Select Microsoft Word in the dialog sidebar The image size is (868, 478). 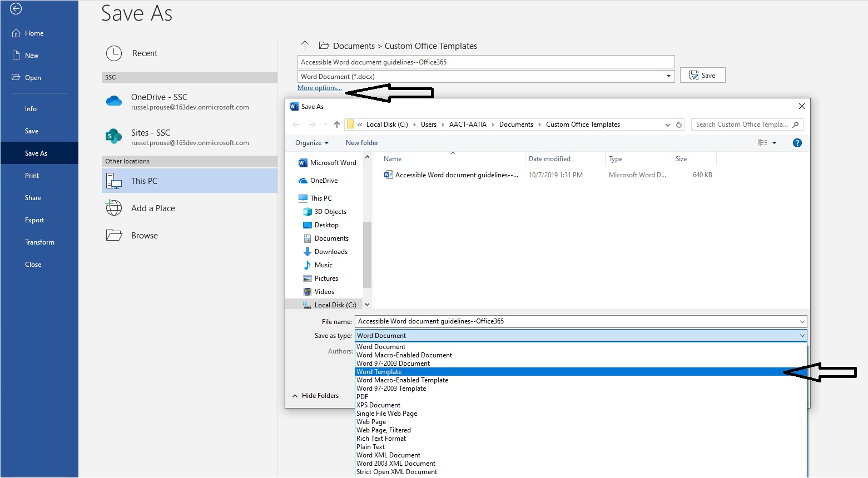(332, 162)
